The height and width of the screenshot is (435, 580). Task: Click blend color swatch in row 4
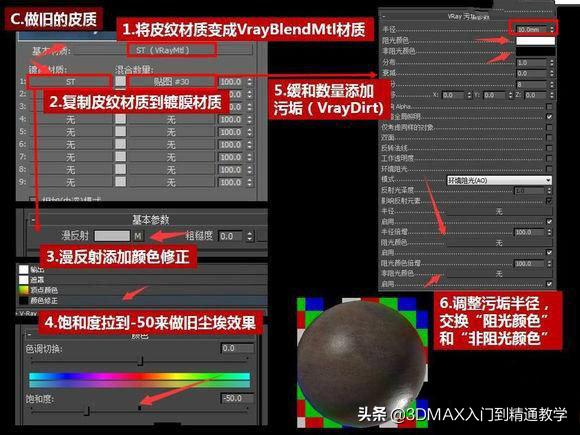(x=120, y=119)
